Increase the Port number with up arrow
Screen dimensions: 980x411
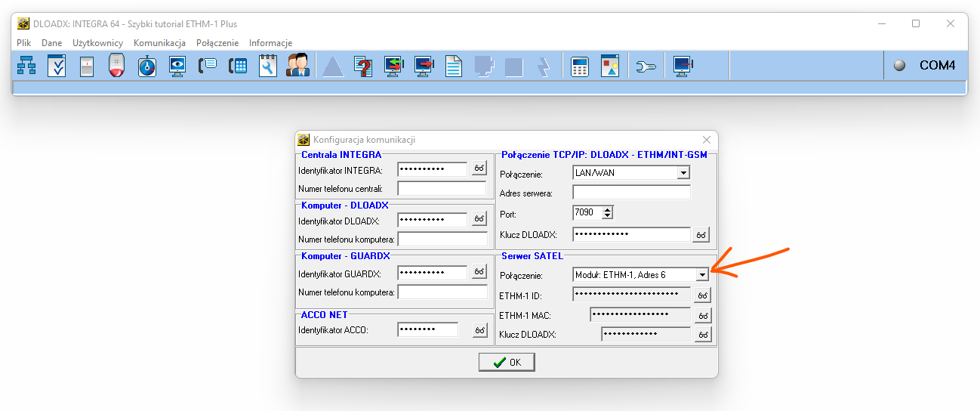607,209
